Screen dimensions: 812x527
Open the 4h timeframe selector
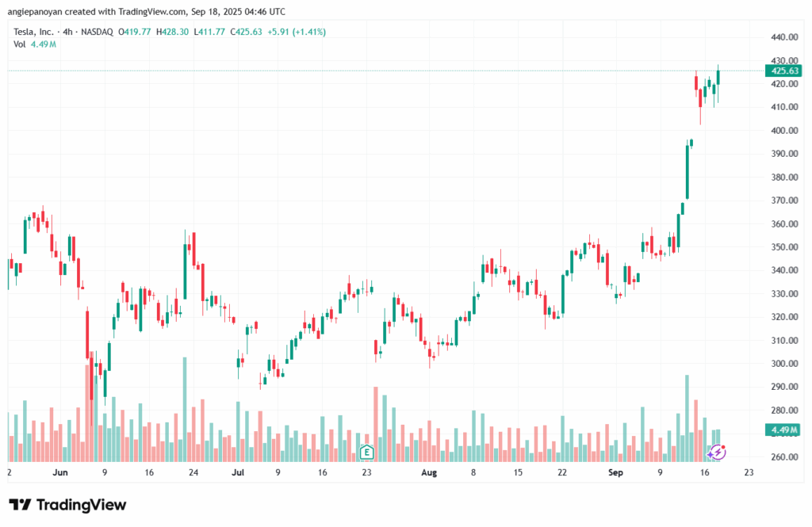point(67,32)
